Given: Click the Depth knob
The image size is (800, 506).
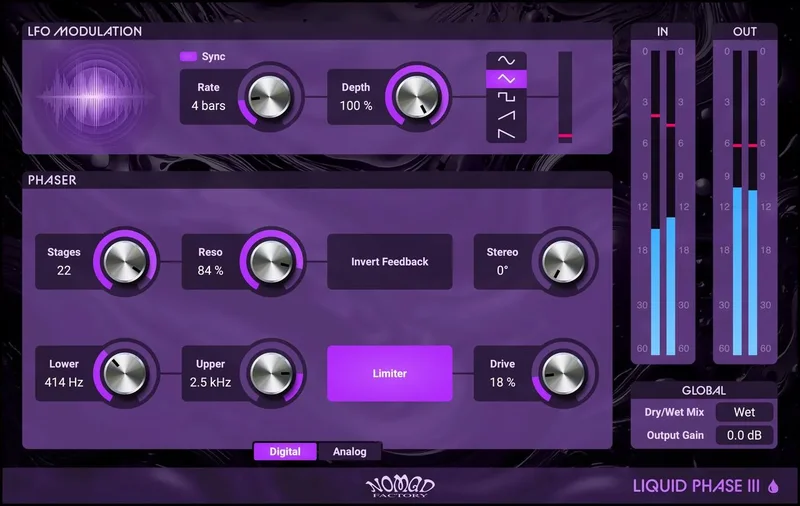Looking at the screenshot, I should coord(417,97).
